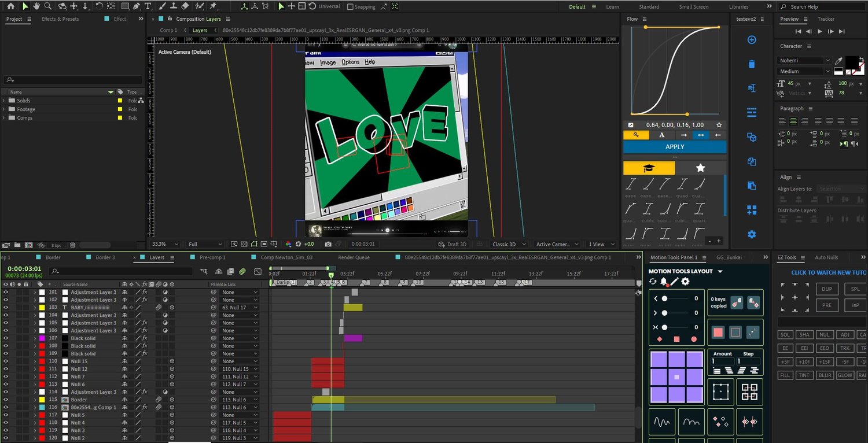
Task: Toggle visibility of the Border layer
Action: [x=6, y=400]
